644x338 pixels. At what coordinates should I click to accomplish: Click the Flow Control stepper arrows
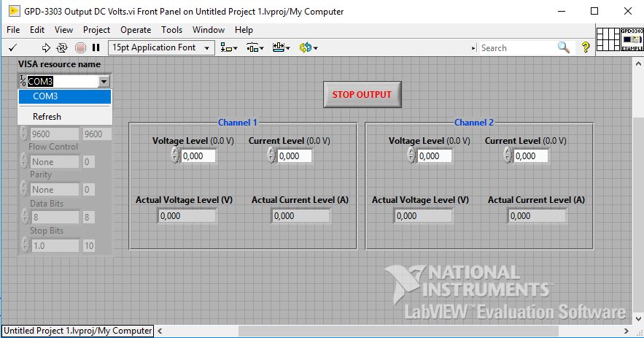tap(25, 161)
